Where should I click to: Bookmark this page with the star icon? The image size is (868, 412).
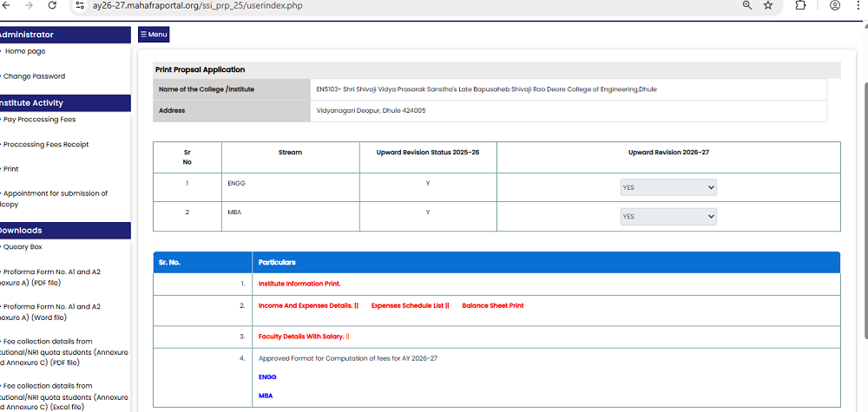point(768,5)
